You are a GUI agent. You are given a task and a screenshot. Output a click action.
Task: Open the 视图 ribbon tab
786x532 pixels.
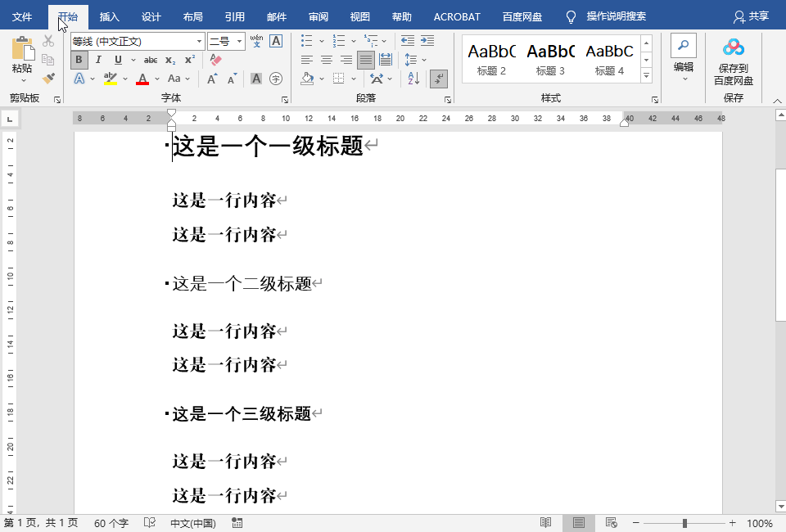359,16
